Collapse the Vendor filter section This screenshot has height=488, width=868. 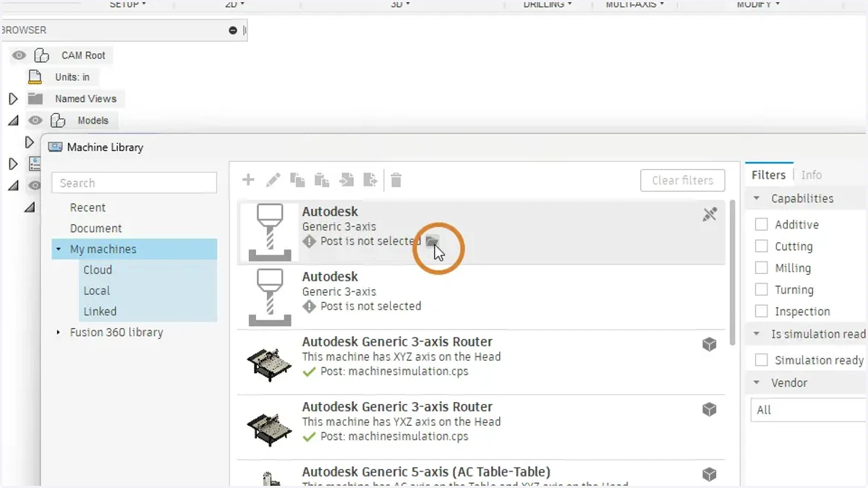pyautogui.click(x=757, y=383)
